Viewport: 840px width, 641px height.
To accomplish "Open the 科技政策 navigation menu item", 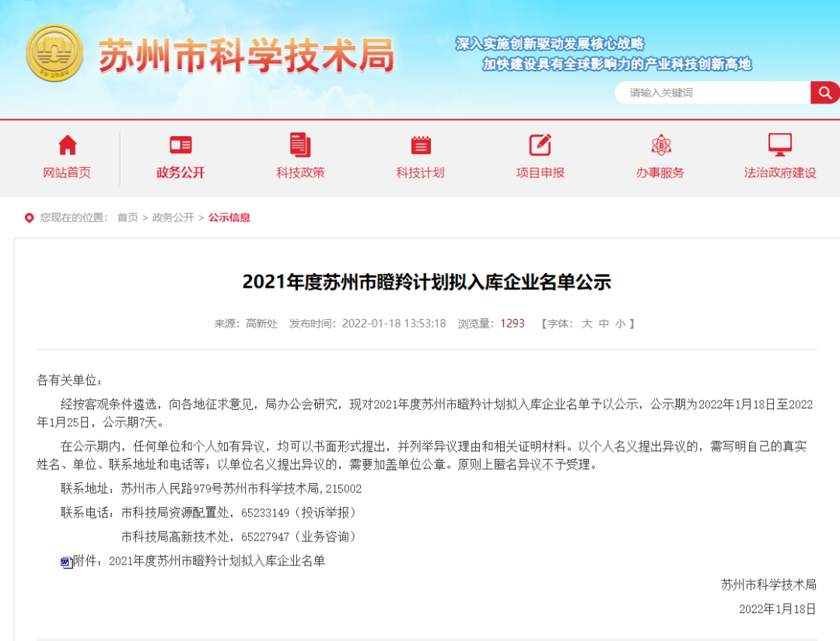I will tap(300, 173).
